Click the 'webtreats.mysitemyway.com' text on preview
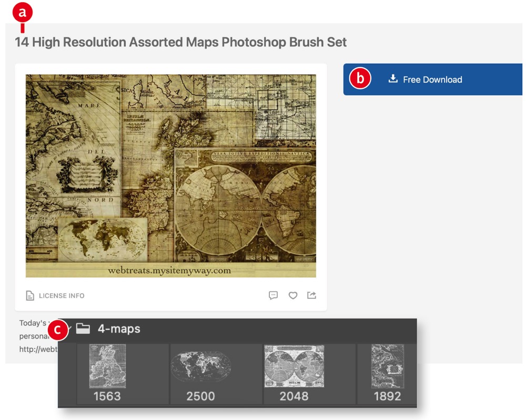The width and height of the screenshot is (526, 420). [169, 271]
